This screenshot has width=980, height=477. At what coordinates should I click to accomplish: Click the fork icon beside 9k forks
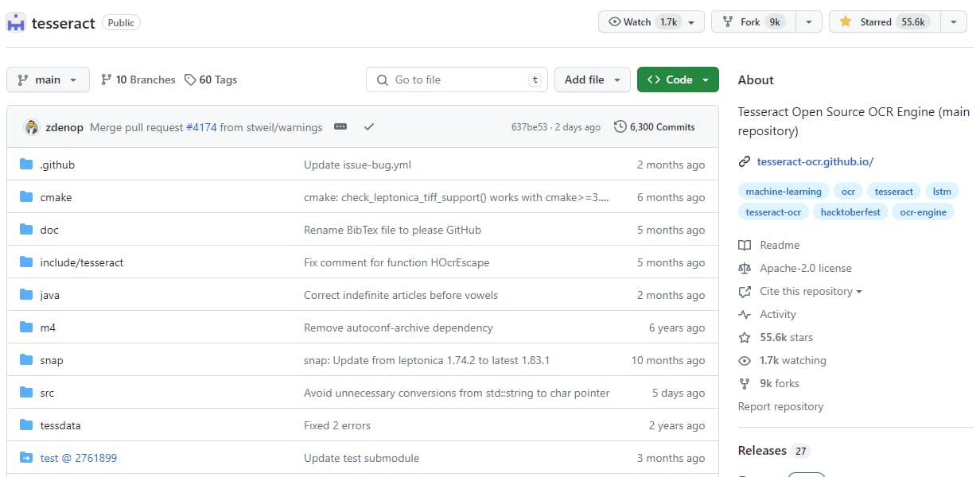[745, 383]
